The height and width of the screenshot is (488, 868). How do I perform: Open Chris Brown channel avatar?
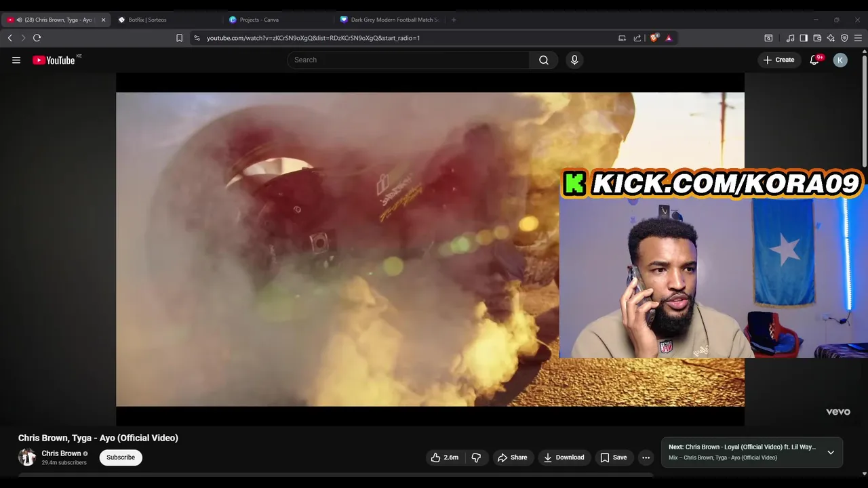click(27, 457)
